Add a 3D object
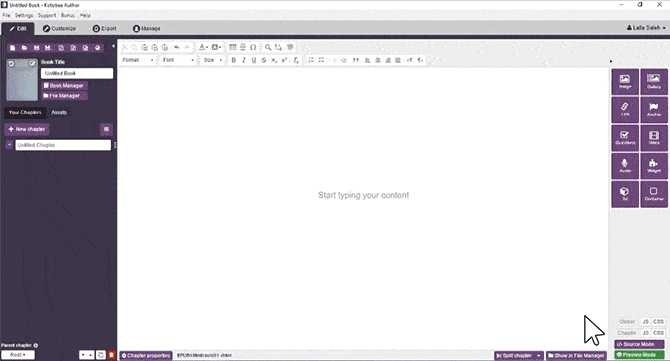The width and height of the screenshot is (670, 361). click(x=625, y=194)
